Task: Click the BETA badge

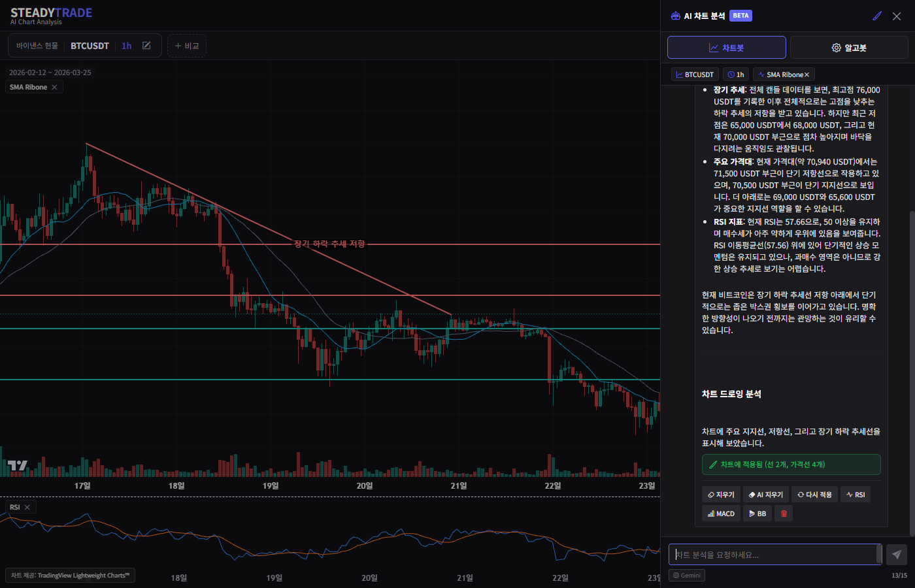Action: coord(740,16)
